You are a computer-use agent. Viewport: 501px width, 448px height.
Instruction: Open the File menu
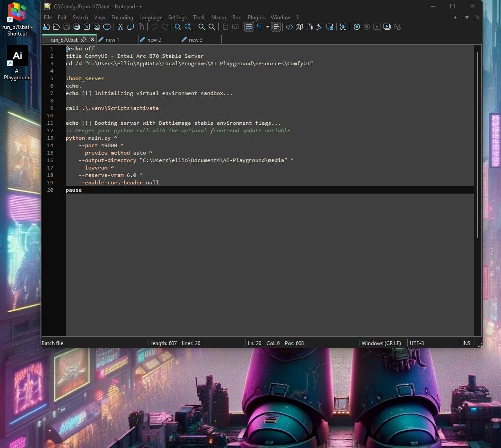coord(48,17)
